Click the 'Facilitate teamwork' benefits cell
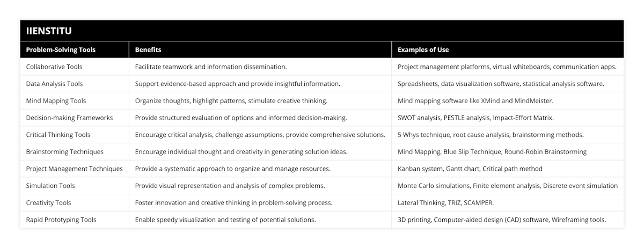Screen dimensions: 644x248 tap(210, 67)
